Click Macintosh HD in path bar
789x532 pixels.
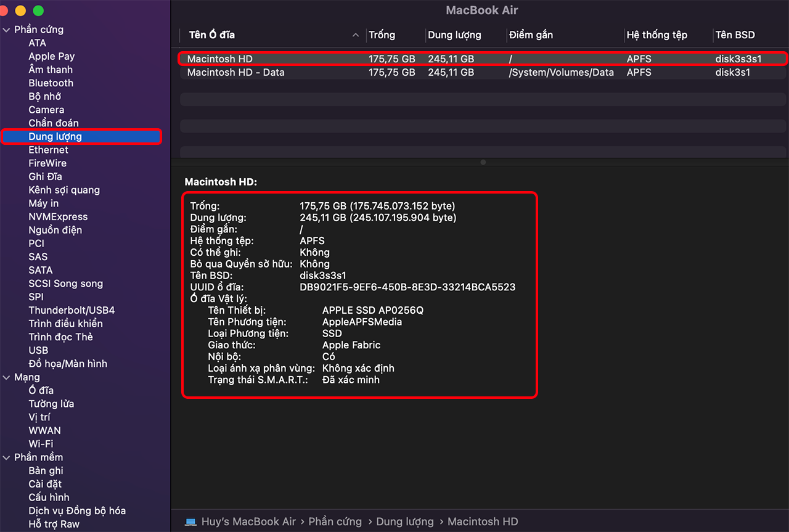click(x=483, y=522)
